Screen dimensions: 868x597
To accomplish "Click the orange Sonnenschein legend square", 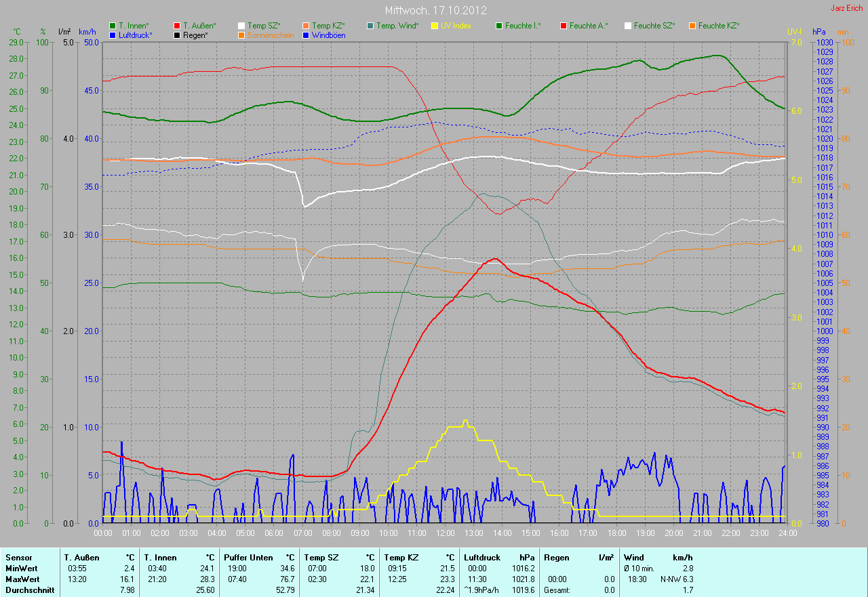I will (241, 35).
